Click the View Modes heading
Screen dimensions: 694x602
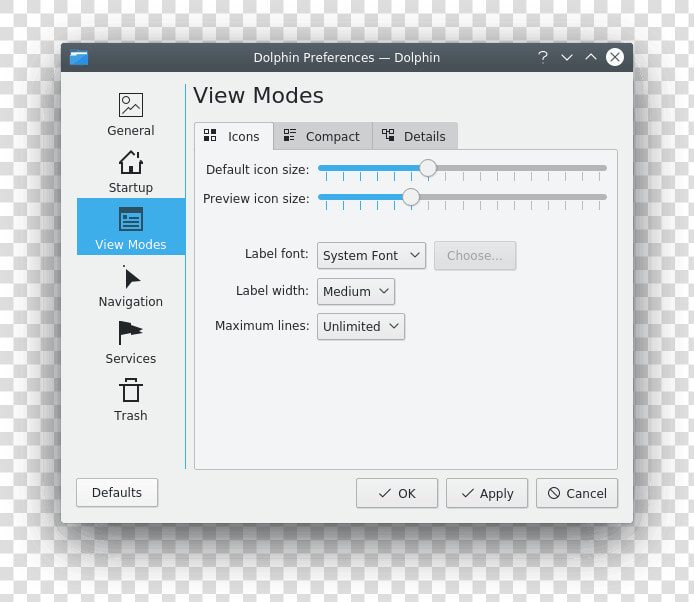tap(258, 96)
